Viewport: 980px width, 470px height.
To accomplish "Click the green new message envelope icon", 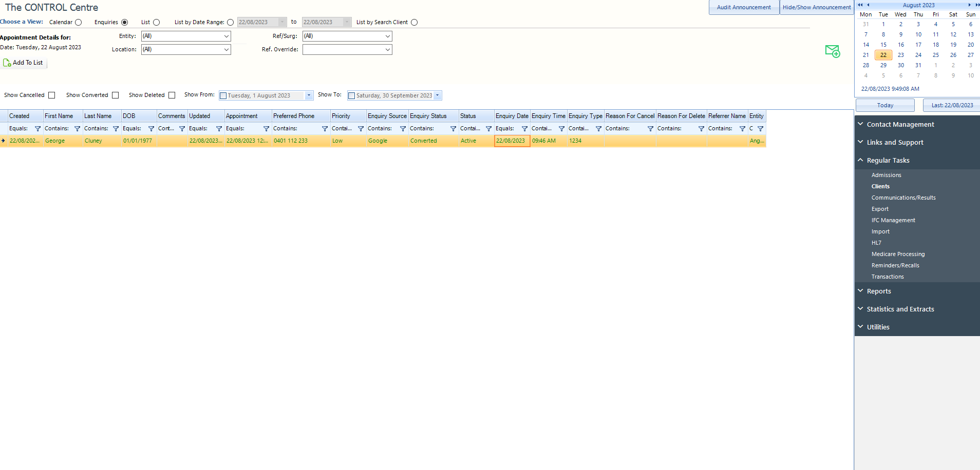I will 833,51.
